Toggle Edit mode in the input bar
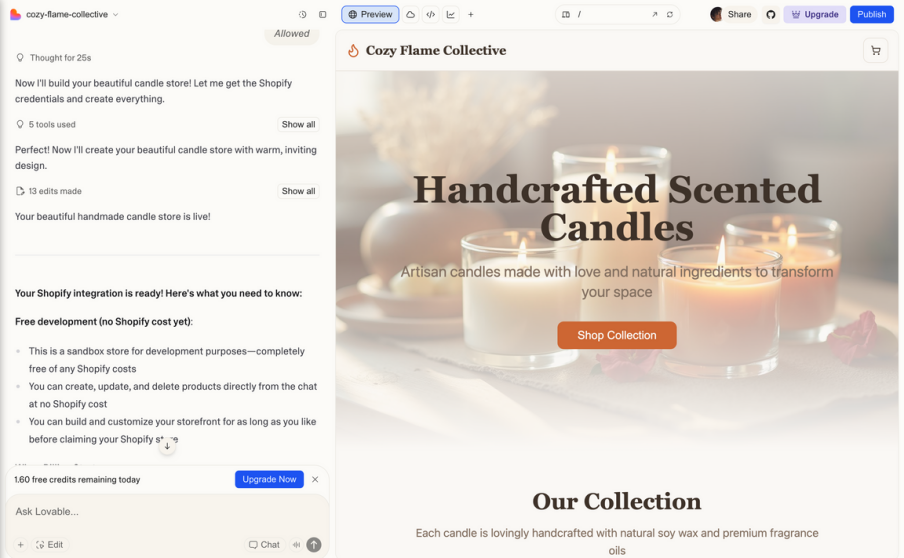The width and height of the screenshot is (904, 558). [50, 545]
